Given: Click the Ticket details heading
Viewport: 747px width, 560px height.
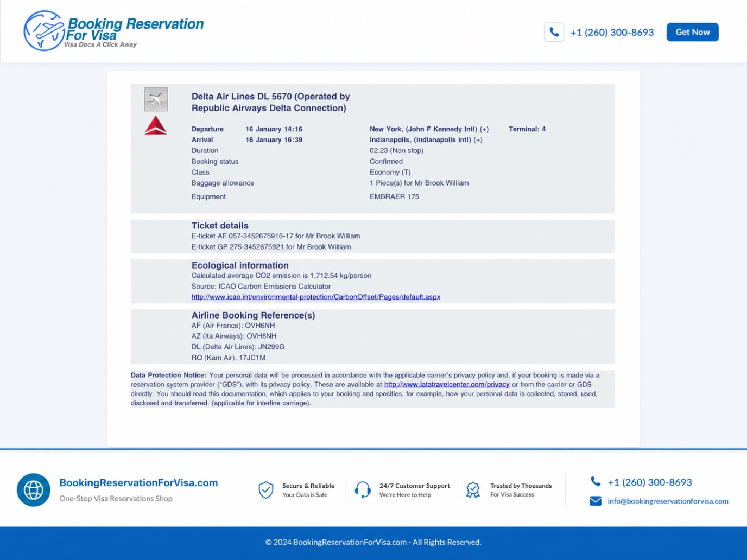Looking at the screenshot, I should click(220, 226).
